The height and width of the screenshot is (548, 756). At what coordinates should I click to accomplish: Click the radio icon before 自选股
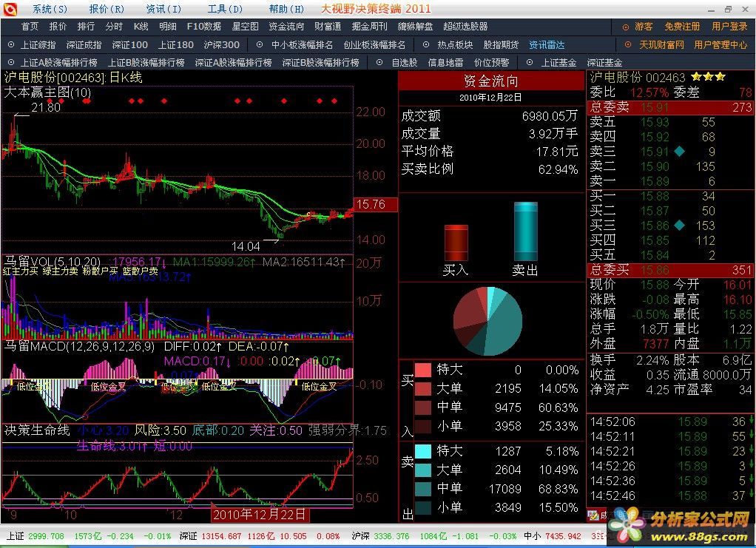[x=379, y=63]
